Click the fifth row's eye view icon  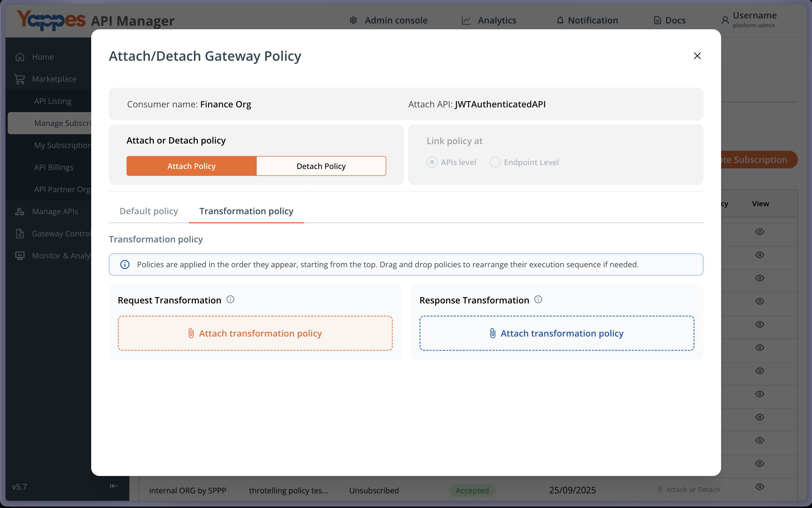[760, 324]
